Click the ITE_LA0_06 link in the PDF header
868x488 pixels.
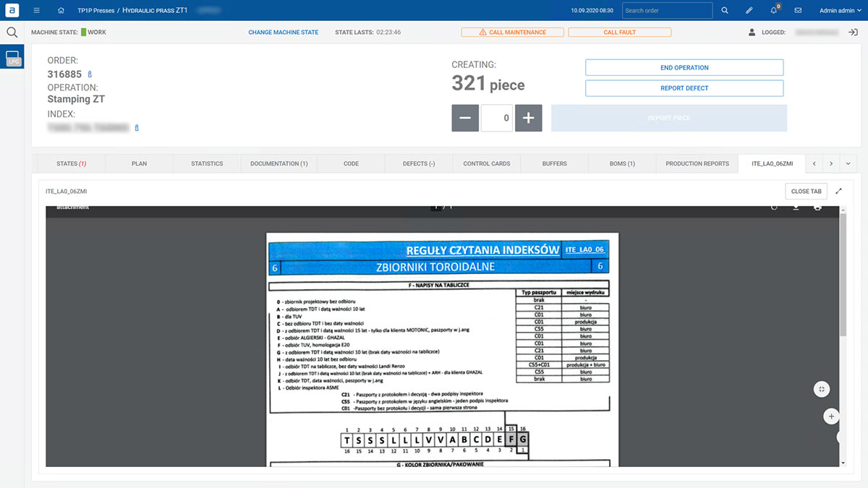click(584, 249)
